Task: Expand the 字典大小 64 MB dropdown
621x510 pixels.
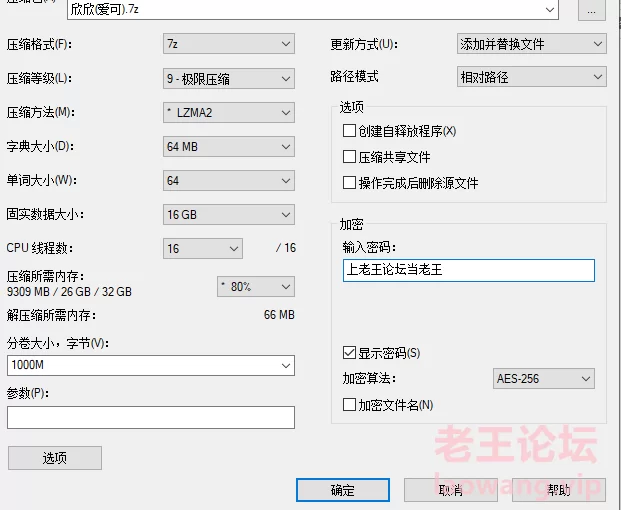Action: point(229,147)
